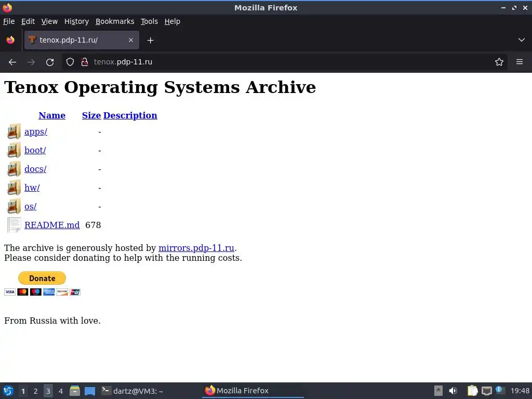Click the removable media eject tray icon

pyautogui.click(x=438, y=391)
